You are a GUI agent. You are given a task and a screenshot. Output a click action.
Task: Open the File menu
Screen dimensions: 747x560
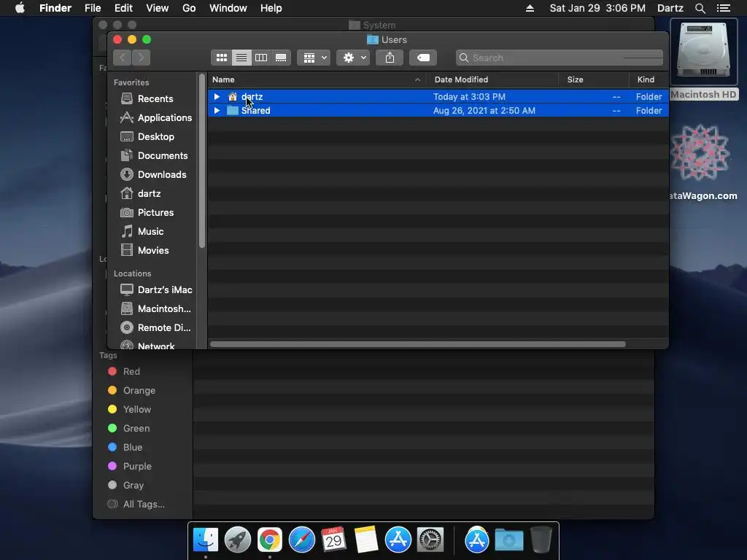tap(93, 8)
